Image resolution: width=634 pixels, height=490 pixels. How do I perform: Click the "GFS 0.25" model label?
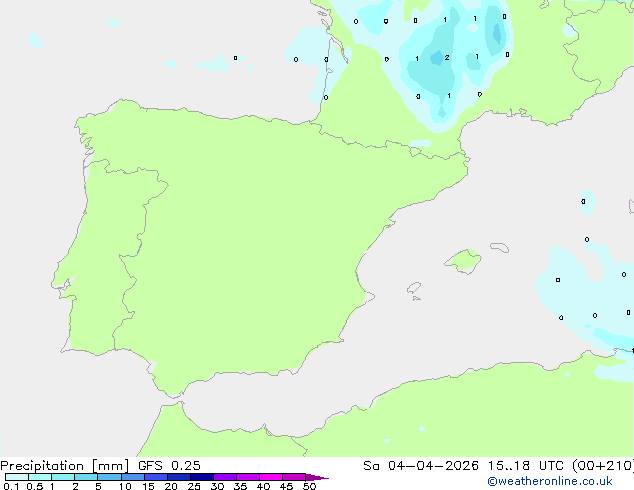click(169, 466)
